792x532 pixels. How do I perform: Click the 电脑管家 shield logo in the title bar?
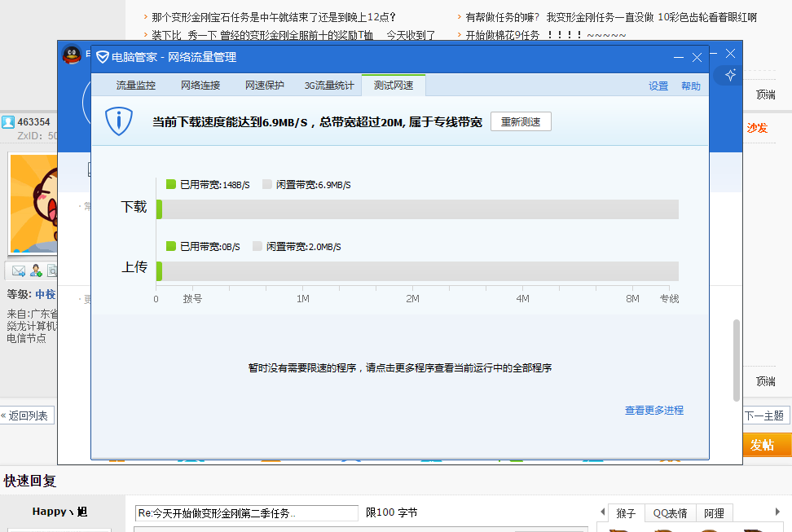102,57
